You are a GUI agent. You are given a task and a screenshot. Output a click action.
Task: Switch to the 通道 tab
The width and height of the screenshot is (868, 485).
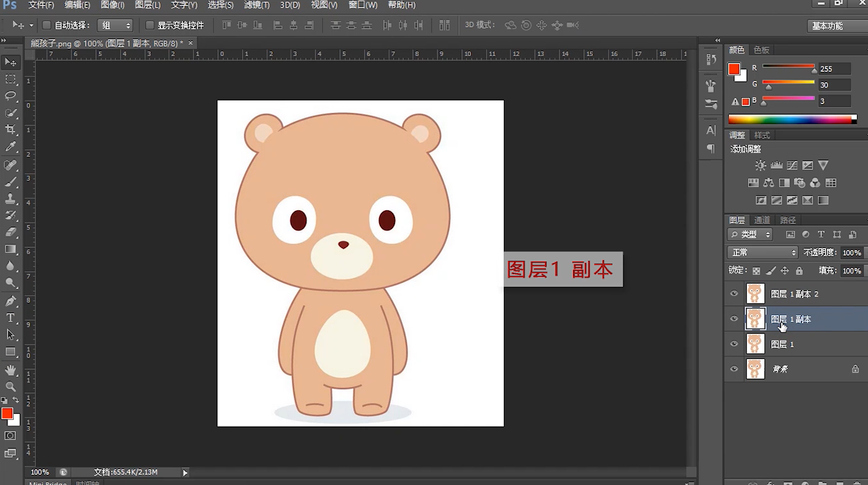click(762, 220)
